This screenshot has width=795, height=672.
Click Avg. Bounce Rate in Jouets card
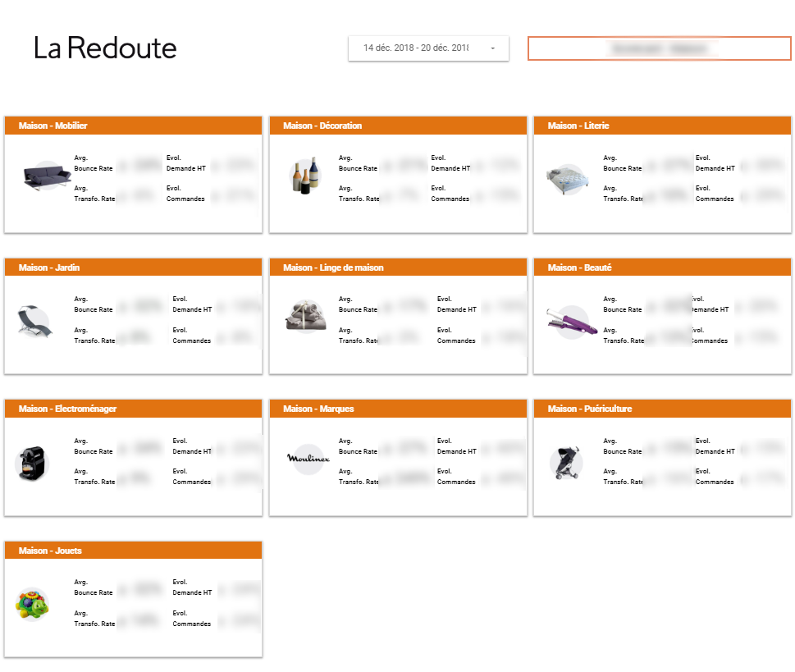pyautogui.click(x=94, y=587)
